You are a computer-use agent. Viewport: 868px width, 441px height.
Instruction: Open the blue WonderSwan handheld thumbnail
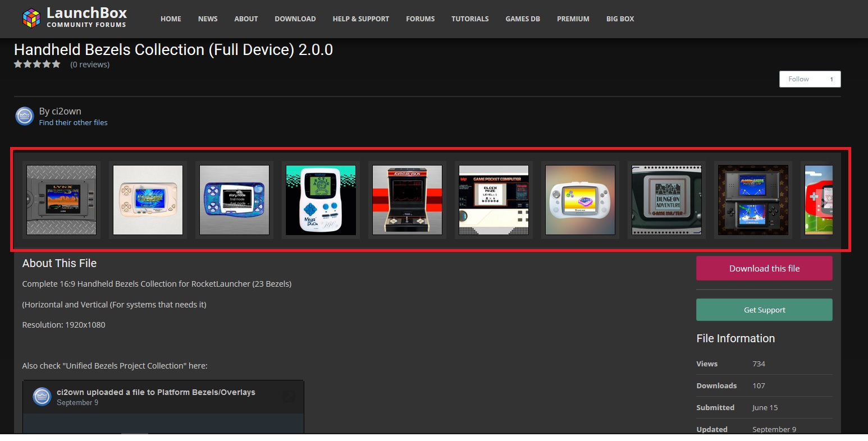[234, 200]
